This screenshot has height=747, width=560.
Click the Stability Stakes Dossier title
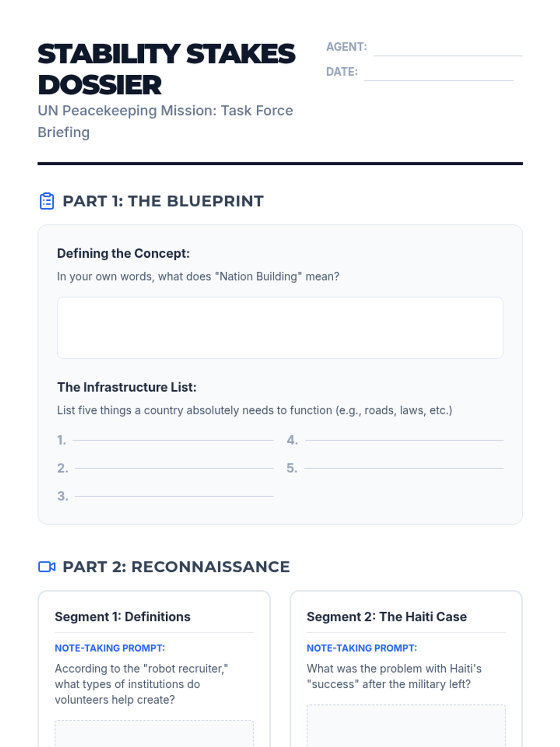pos(166,69)
